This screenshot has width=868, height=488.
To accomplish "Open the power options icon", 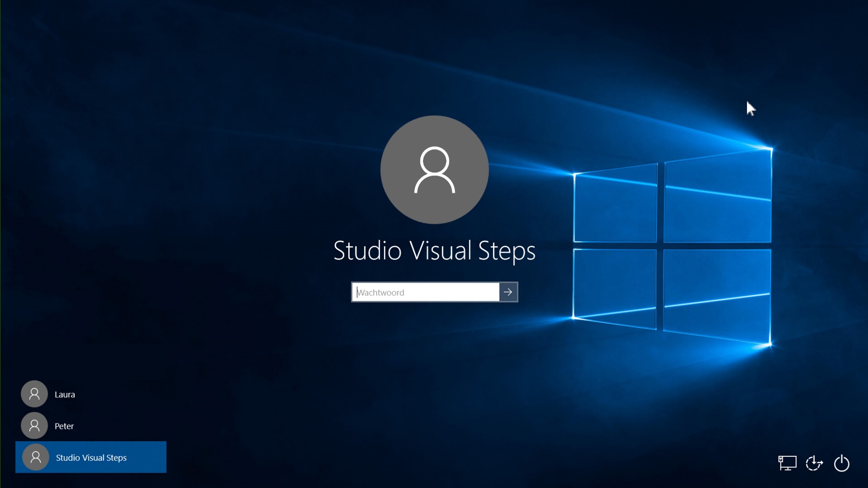I will pyautogui.click(x=841, y=463).
